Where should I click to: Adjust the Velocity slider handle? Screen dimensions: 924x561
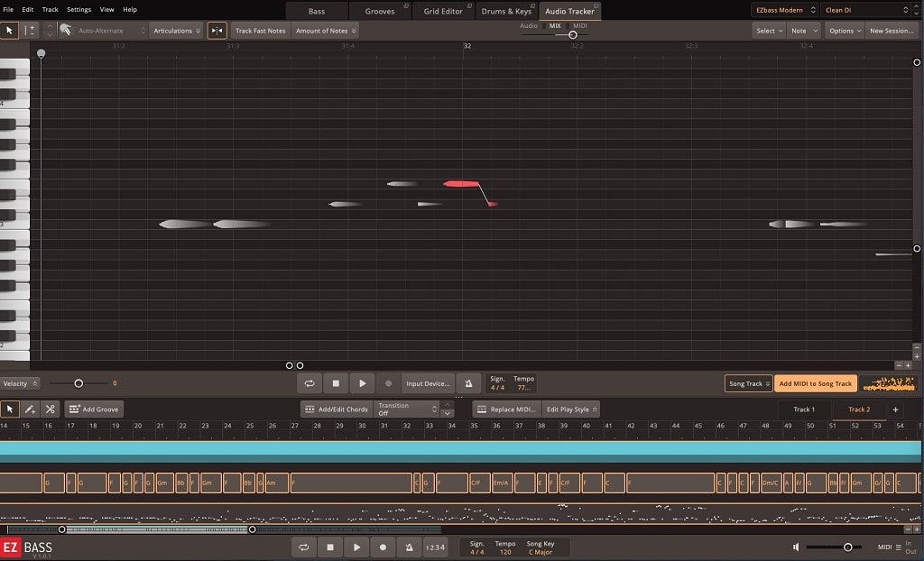point(79,383)
